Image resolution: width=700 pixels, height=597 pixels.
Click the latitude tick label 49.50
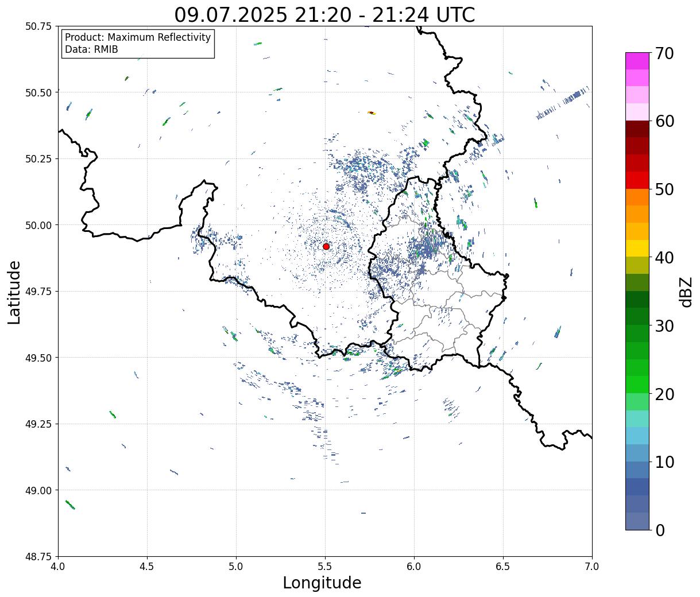[x=38, y=358]
